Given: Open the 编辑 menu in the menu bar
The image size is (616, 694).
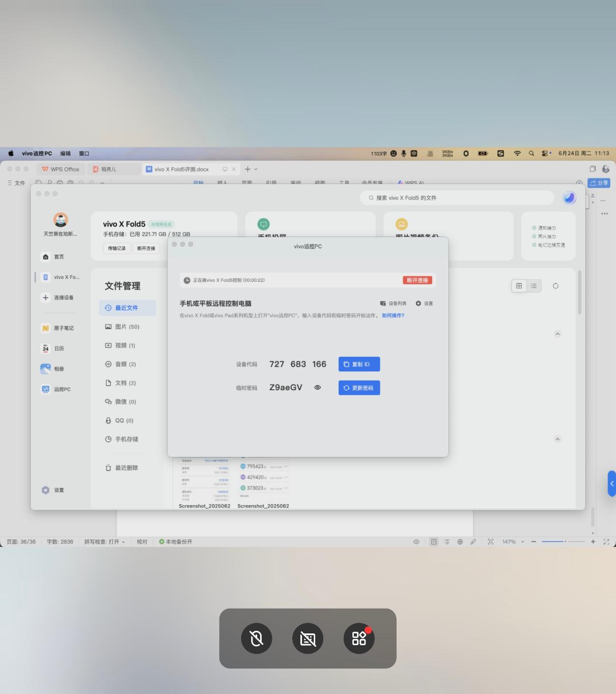Looking at the screenshot, I should tap(66, 153).
